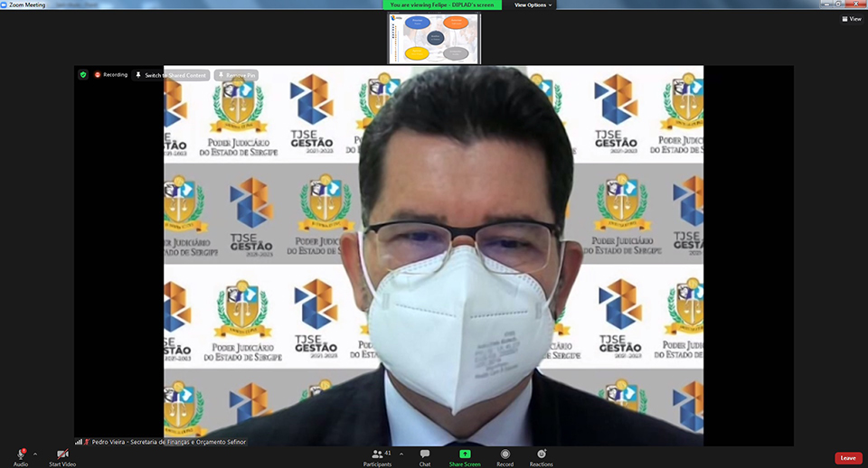Select the shared screen thumbnail

click(x=434, y=39)
